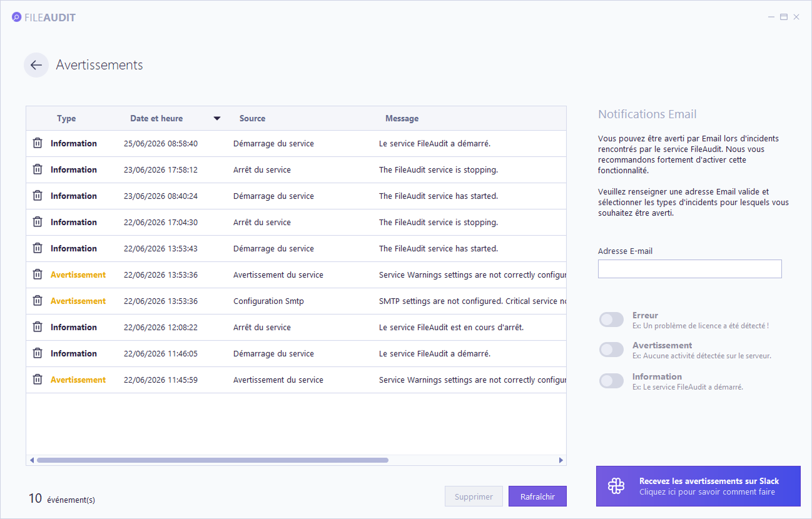
Task: Select 'Le service FileAudit est en cours d'arrêt.' message
Action: [451, 327]
